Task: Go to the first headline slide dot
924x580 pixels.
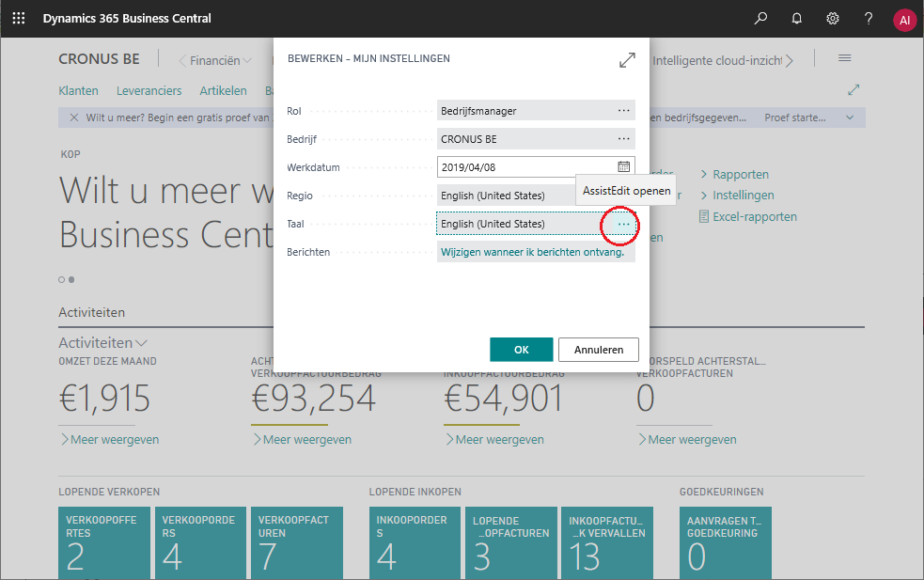Action: click(x=61, y=279)
